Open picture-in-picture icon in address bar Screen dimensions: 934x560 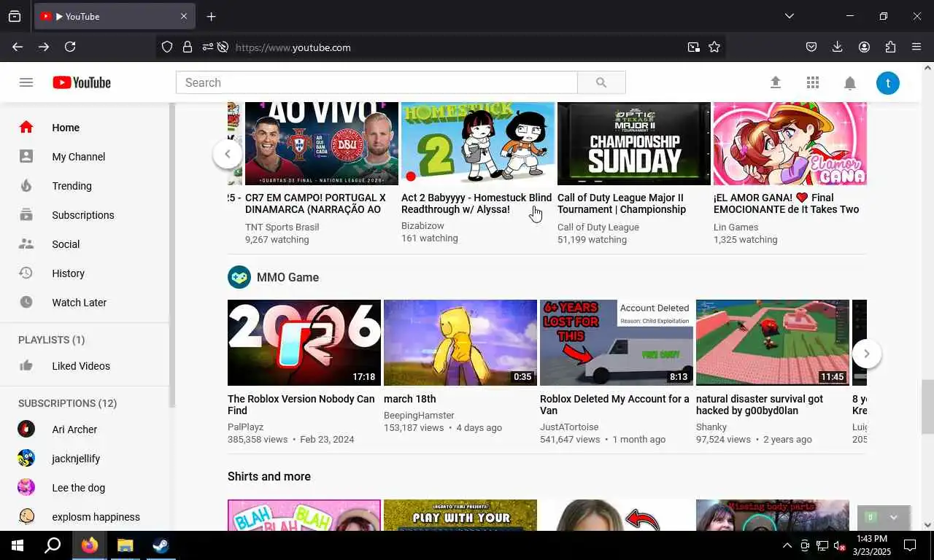(x=693, y=47)
